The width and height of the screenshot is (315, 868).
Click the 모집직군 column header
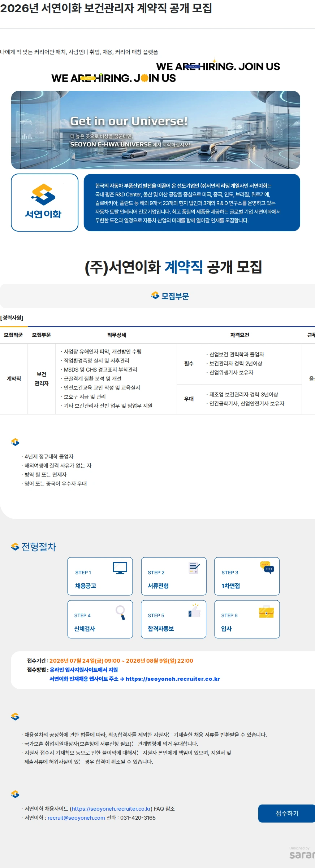(x=13, y=335)
